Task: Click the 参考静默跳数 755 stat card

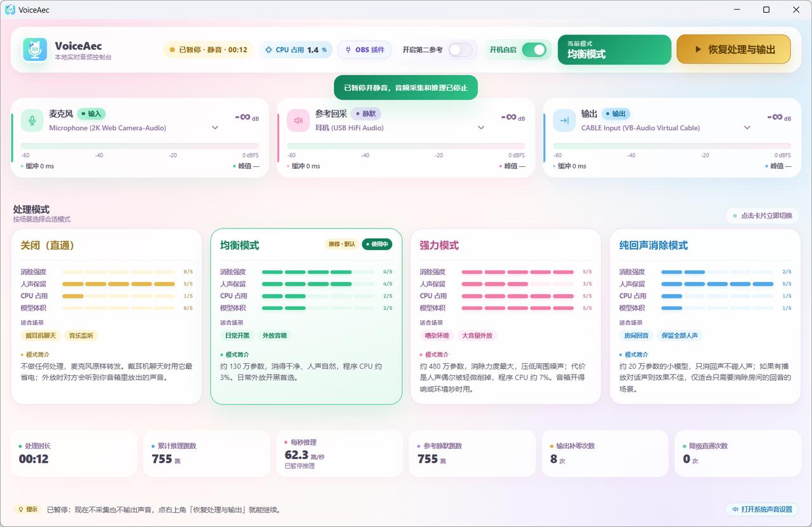Action: (473, 453)
